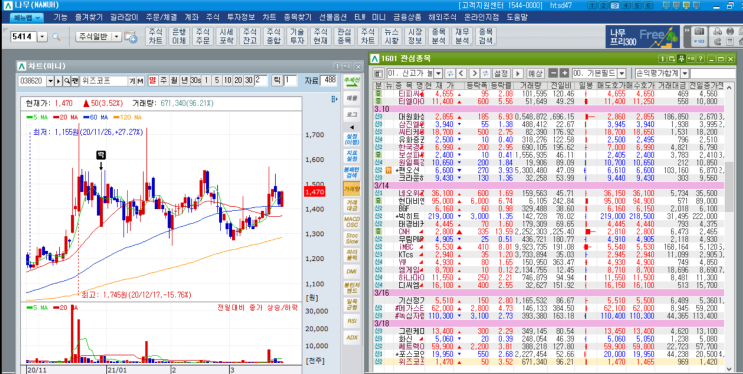This screenshot has height=374, width=743.
Task: Click the 설정 button in 관심종목 window
Action: (x=501, y=73)
